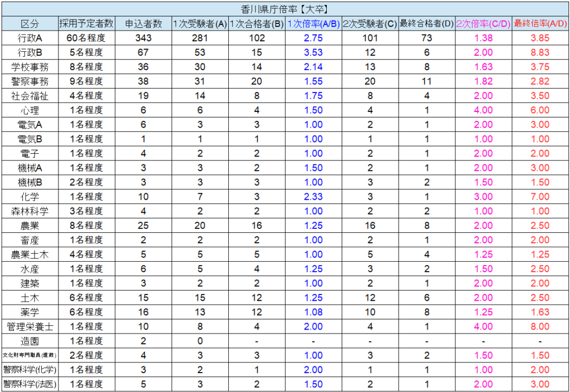This screenshot has height=392, width=570.
Task: Click the 60名程度 cell in 行政A row
Action: click(86, 38)
